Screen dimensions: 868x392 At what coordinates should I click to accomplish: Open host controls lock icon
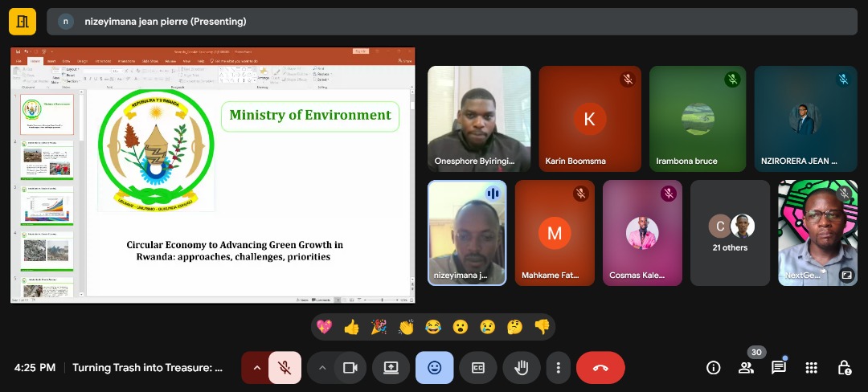(844, 368)
